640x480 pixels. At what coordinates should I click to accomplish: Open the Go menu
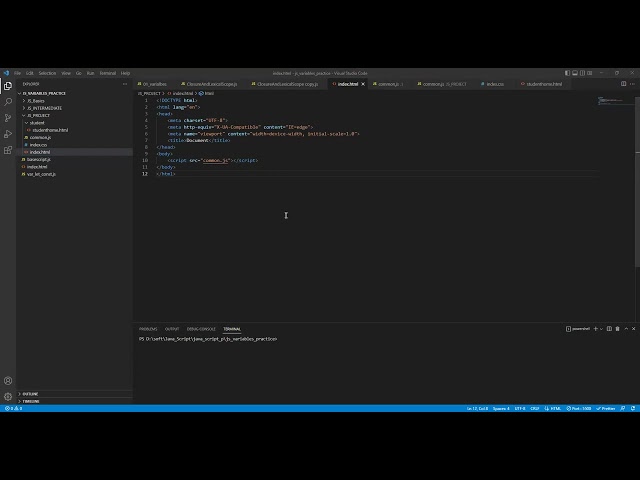79,73
